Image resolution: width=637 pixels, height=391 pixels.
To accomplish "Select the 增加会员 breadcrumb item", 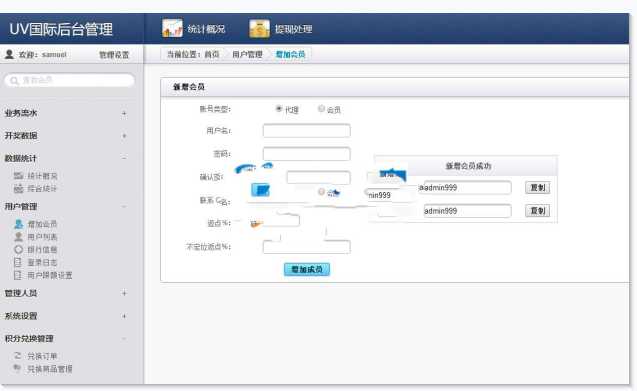I will (290, 54).
